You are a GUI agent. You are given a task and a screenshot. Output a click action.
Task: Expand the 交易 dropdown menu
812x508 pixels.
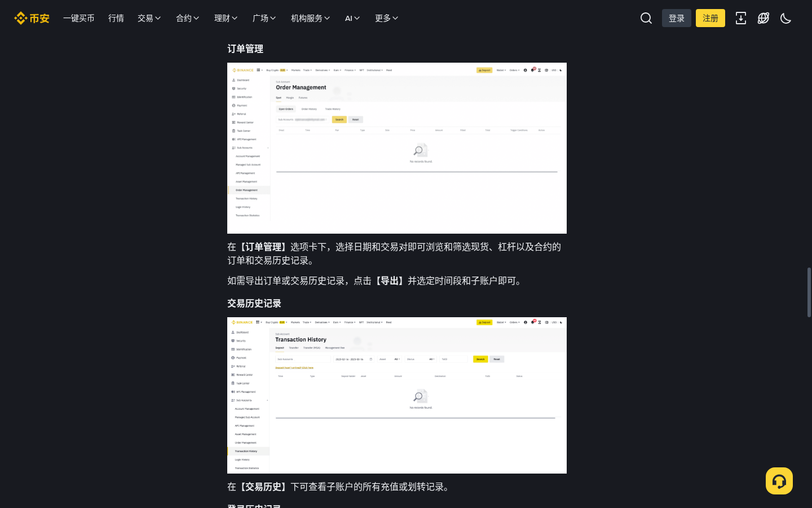(x=149, y=18)
